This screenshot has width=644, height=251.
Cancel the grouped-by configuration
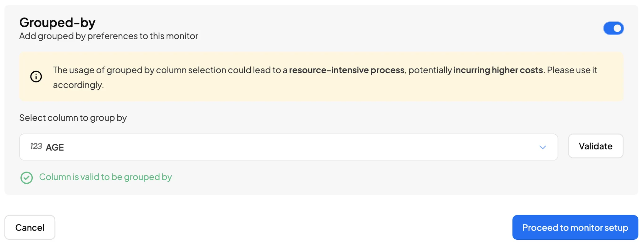coord(30,227)
